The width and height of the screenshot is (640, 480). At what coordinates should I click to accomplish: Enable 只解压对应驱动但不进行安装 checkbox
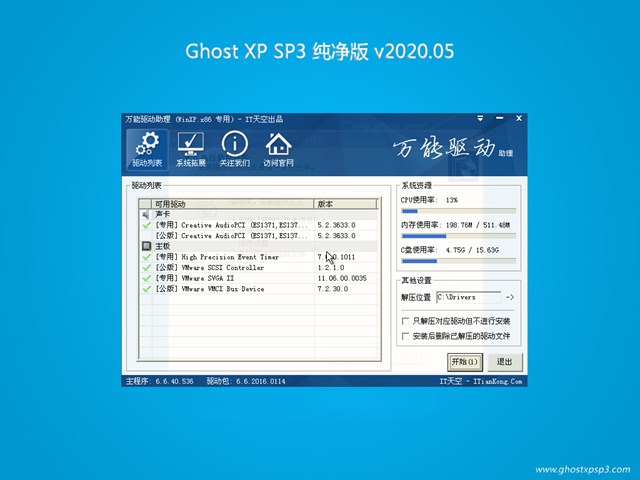405,323
